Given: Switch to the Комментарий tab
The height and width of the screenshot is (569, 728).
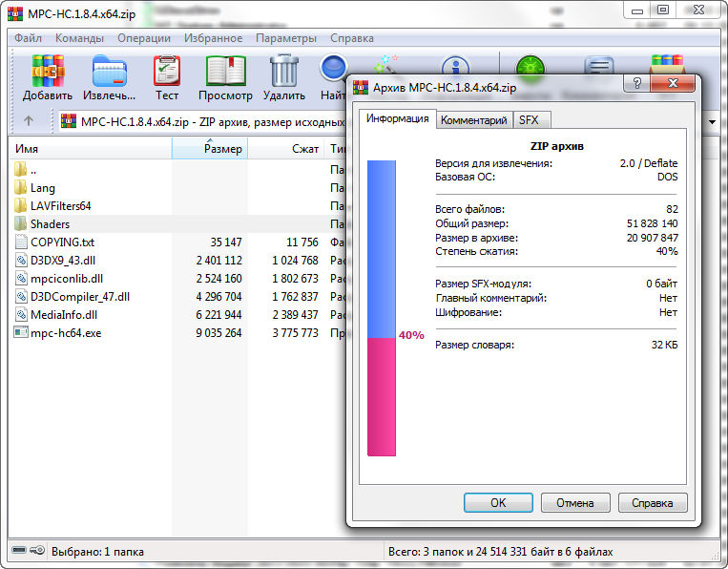Looking at the screenshot, I should (x=473, y=120).
